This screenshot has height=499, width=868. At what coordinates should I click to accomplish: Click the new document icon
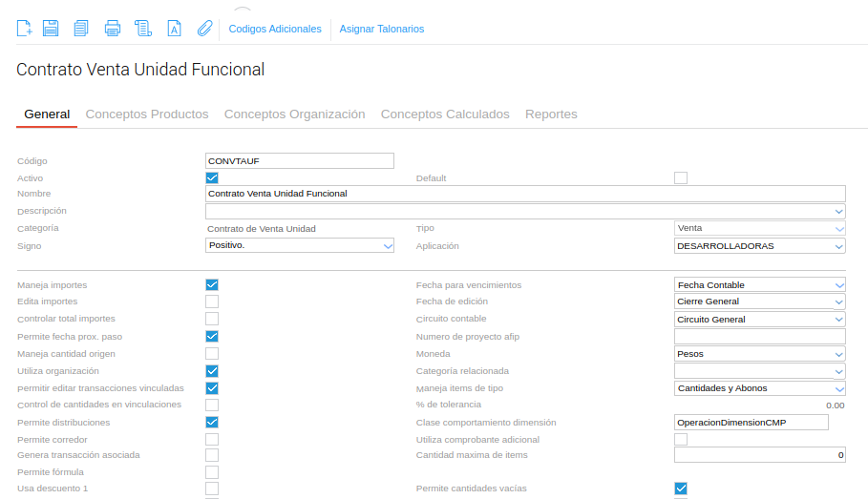[25, 28]
